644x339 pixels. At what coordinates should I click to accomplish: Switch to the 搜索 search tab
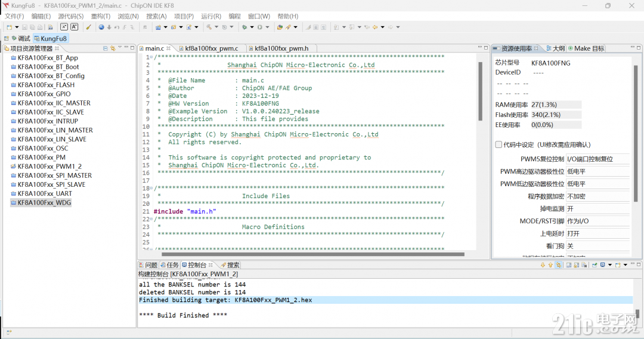230,265
